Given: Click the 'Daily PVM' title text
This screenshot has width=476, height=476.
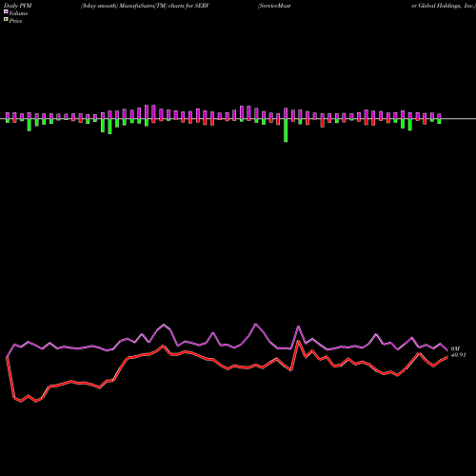Looking at the screenshot, I should click(x=18, y=6).
